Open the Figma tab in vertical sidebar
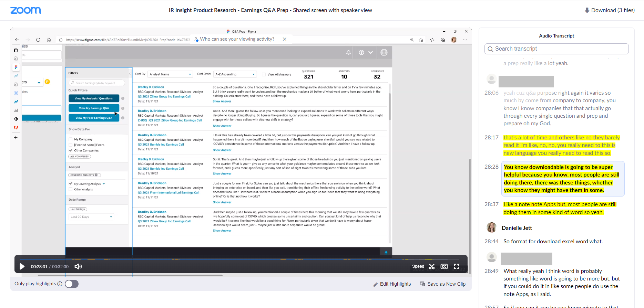This screenshot has height=308, width=644. [16, 67]
